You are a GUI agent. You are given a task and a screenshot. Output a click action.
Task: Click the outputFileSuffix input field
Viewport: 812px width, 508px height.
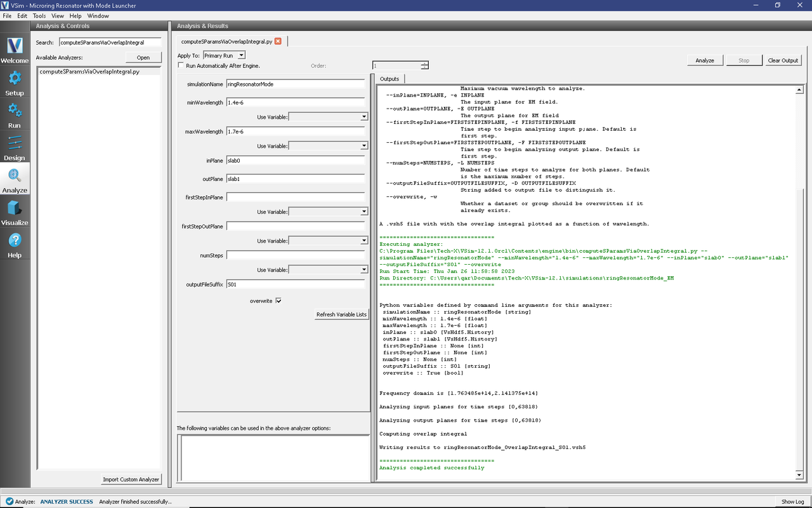(296, 284)
